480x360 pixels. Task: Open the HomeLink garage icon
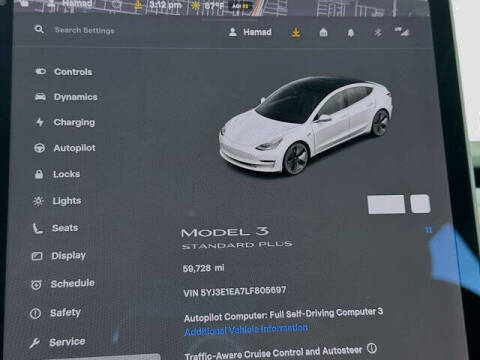[323, 33]
